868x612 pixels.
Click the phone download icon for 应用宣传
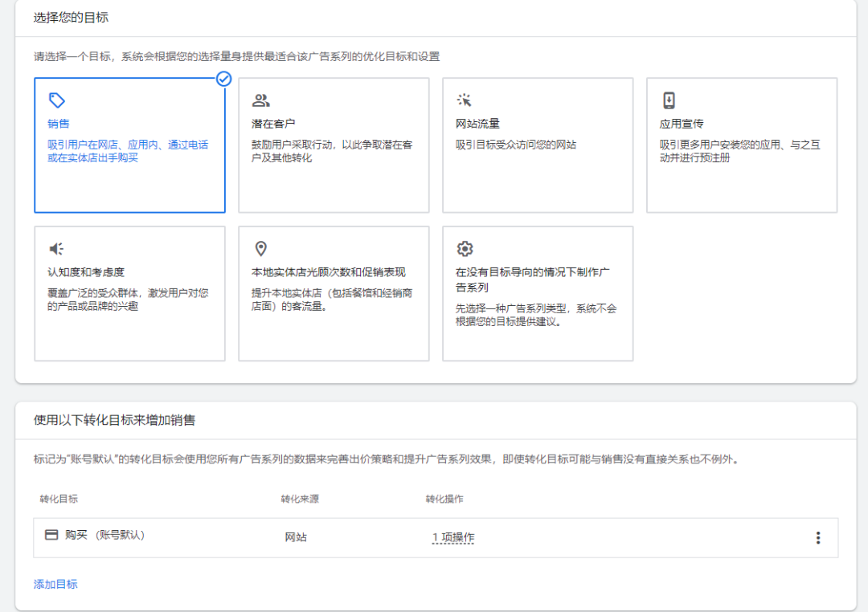pos(669,100)
